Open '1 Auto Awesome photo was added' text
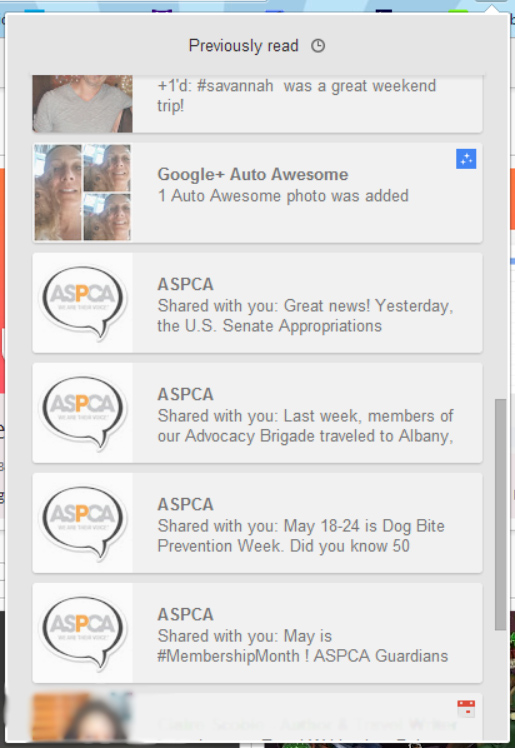This screenshot has height=748, width=515. click(x=283, y=196)
